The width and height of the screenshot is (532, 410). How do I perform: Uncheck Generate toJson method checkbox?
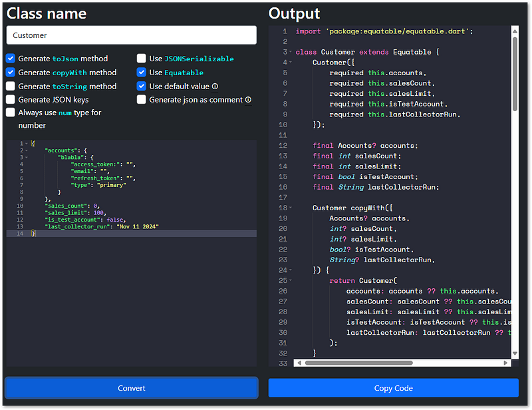(x=11, y=59)
